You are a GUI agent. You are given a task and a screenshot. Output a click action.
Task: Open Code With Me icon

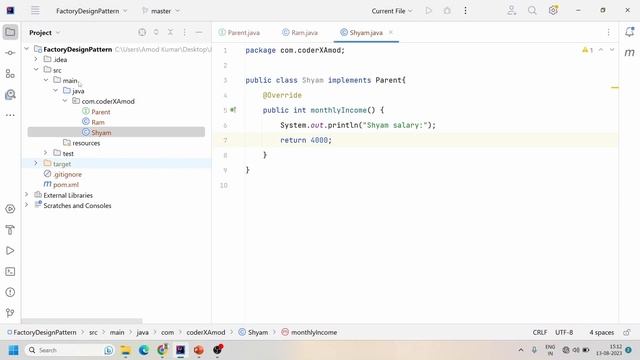point(511,11)
